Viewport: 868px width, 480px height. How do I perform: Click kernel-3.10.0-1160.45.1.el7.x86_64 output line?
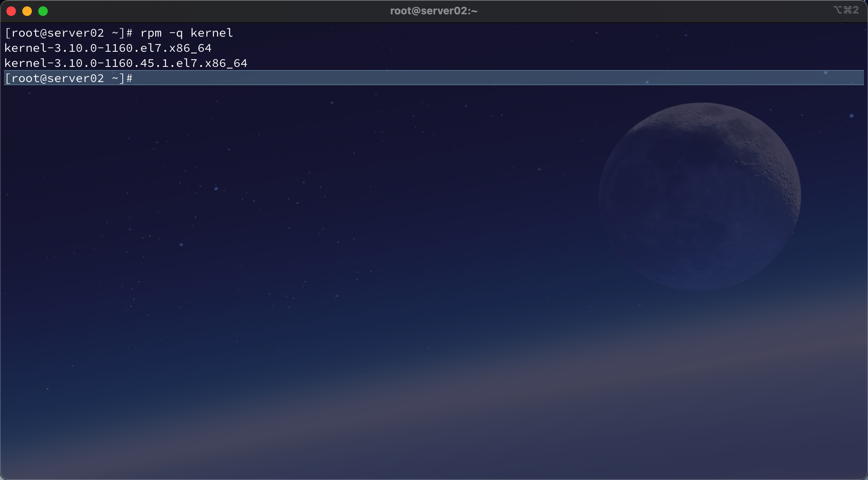coord(126,63)
